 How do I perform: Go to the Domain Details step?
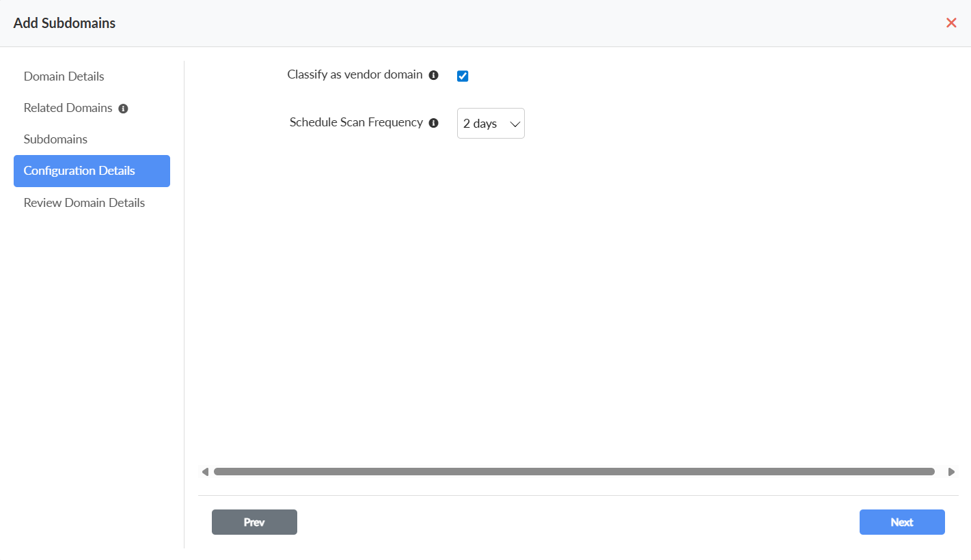pos(64,76)
